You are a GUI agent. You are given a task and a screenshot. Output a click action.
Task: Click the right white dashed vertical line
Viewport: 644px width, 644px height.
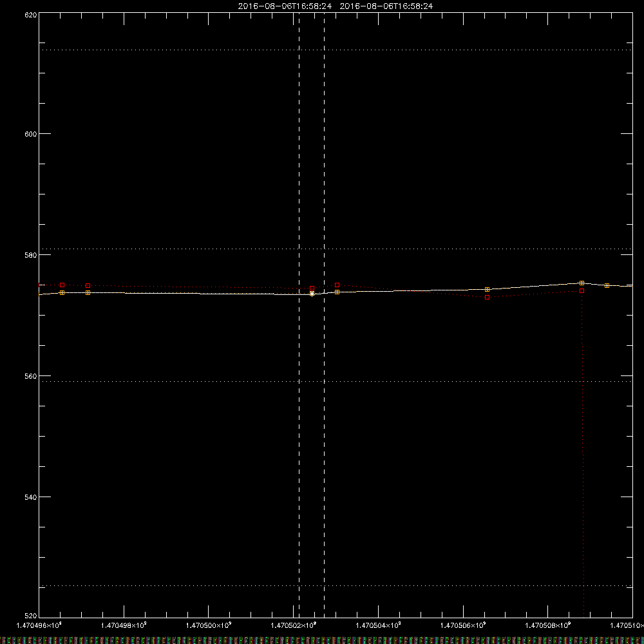325,315
